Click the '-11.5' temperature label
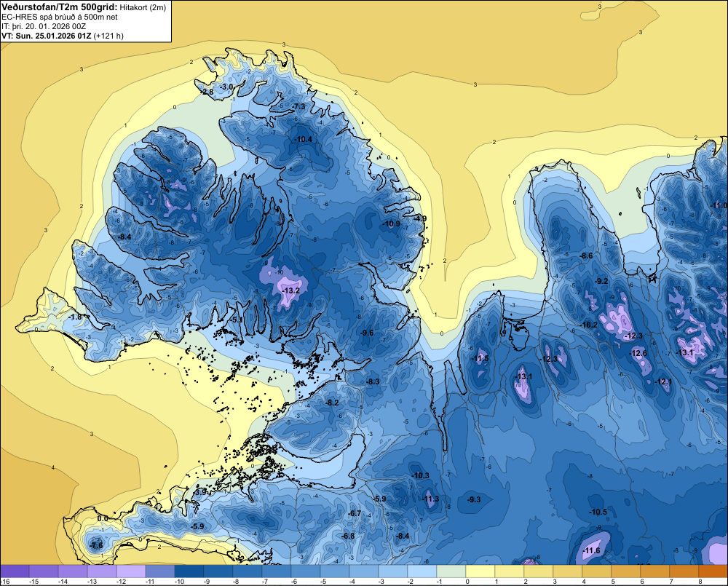This screenshot has width=728, height=586. 480,358
